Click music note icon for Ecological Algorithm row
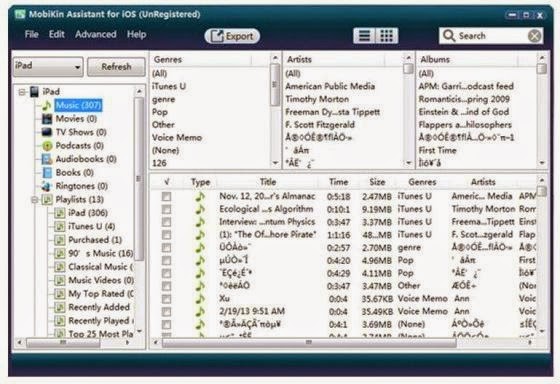 tap(200, 209)
